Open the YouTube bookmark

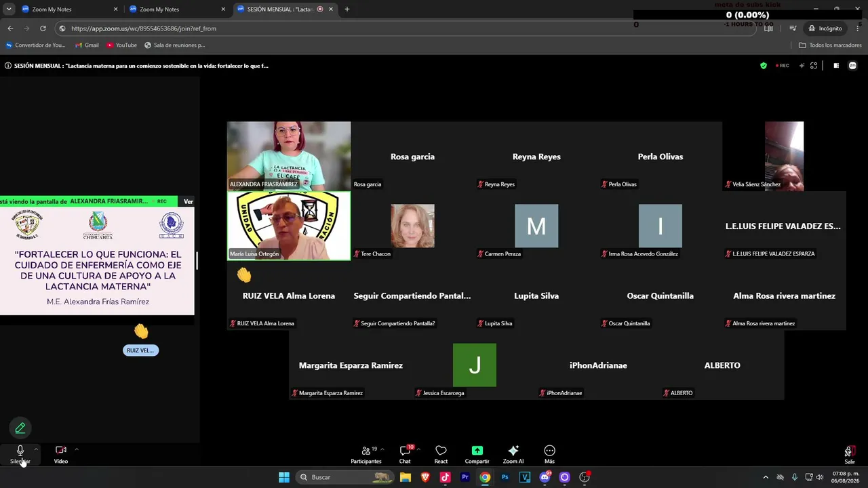(x=121, y=45)
